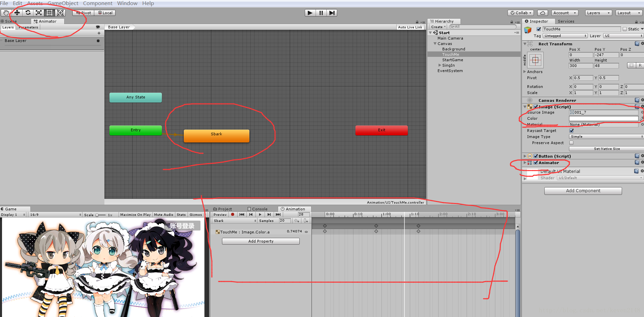Open Base Layer settings gear
Screen dimensions: 644x317
click(x=98, y=41)
